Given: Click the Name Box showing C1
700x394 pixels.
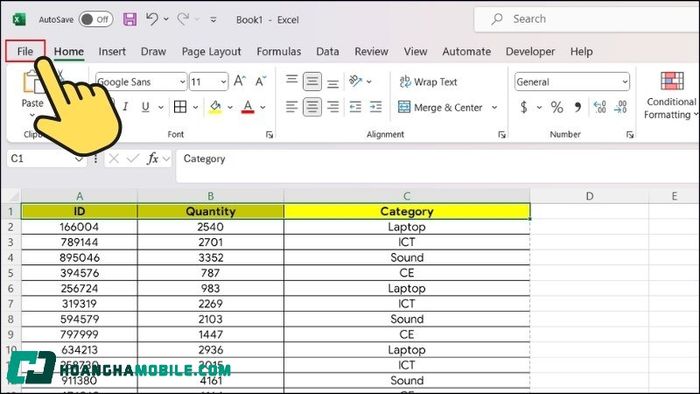Looking at the screenshot, I should 47,158.
